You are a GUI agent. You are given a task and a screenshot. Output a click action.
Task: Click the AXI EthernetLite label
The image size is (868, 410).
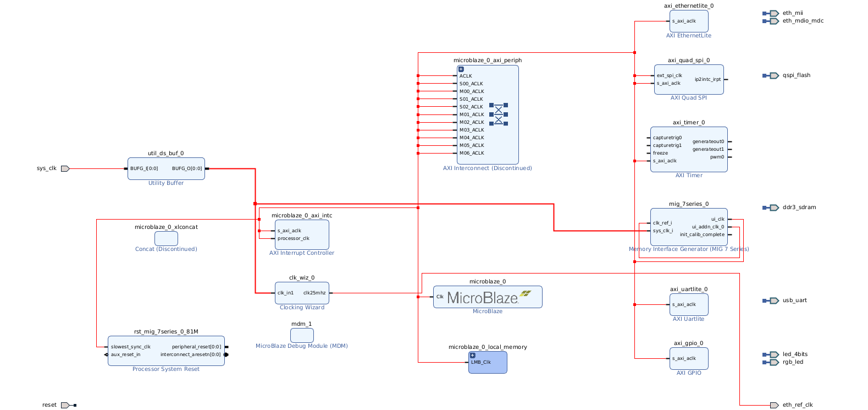pos(689,36)
